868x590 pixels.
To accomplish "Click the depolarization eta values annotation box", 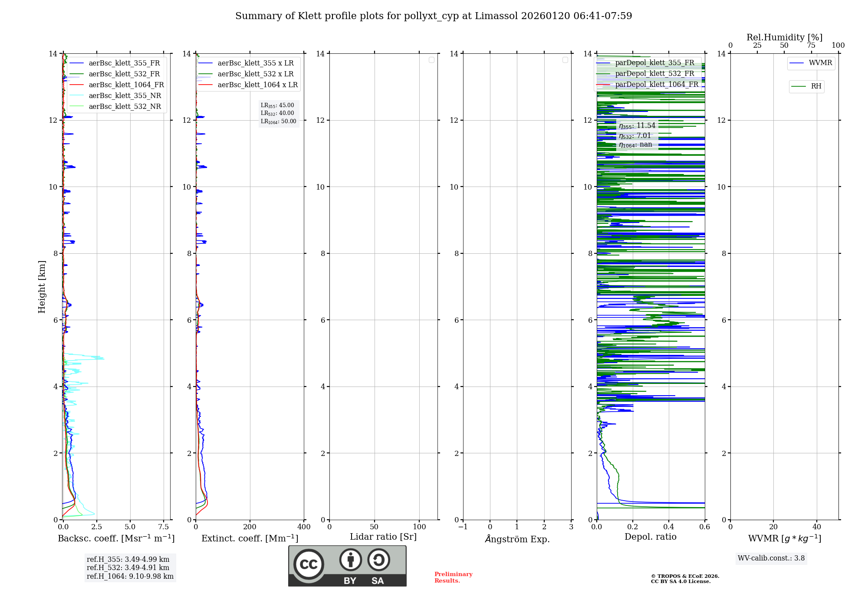I will point(637,135).
